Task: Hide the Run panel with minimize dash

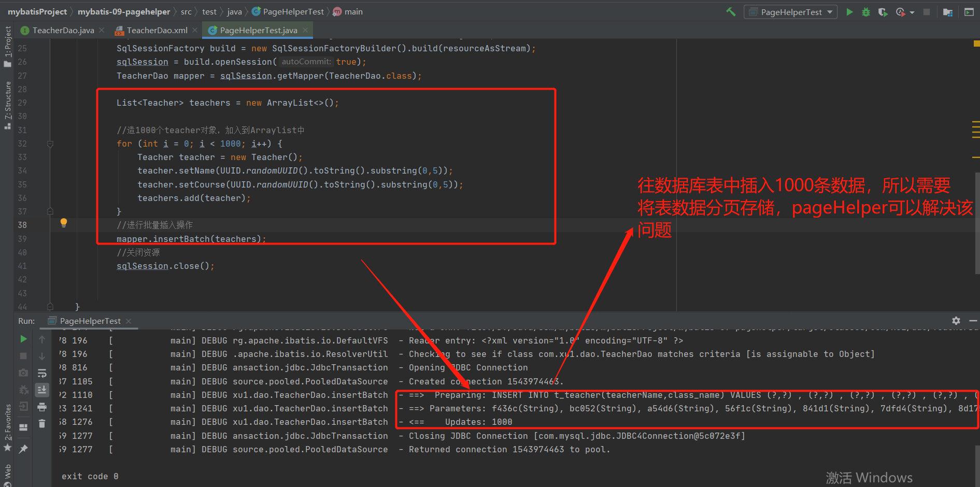Action: [973, 321]
